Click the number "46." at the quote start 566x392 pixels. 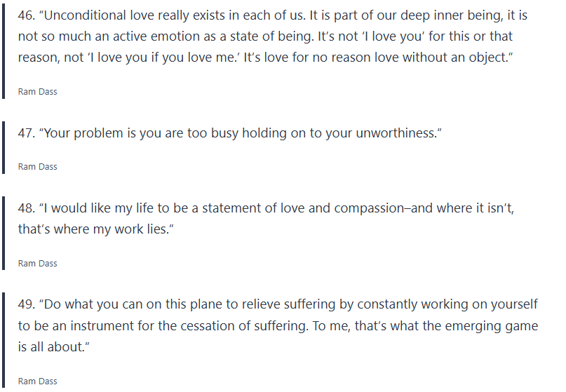point(27,16)
